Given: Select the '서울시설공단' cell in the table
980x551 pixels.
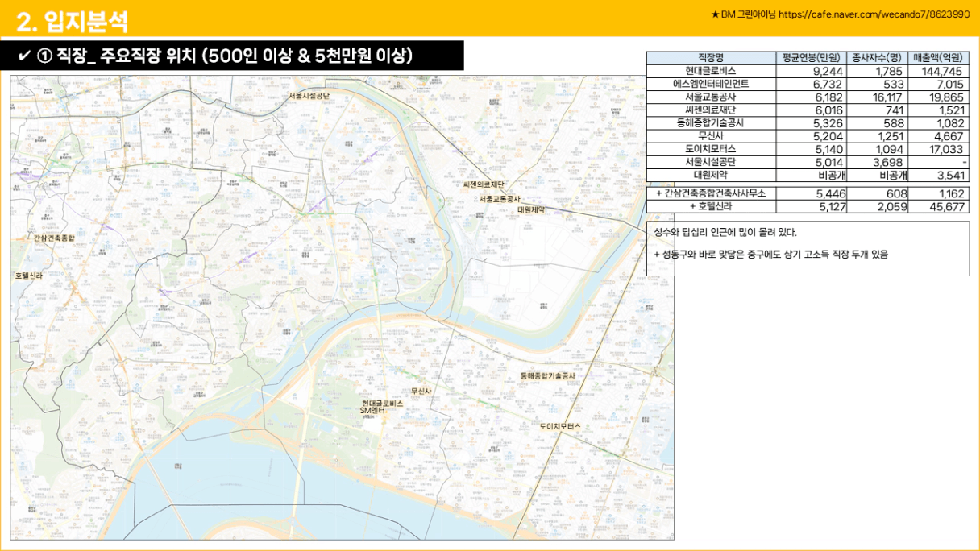Looking at the screenshot, I should pyautogui.click(x=711, y=162).
